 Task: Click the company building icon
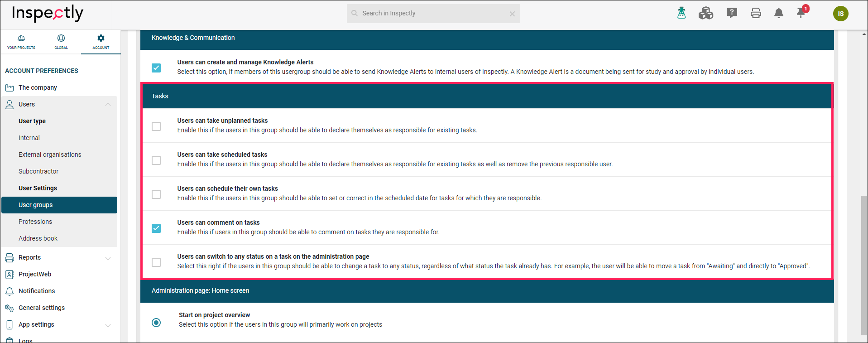pyautogui.click(x=10, y=87)
